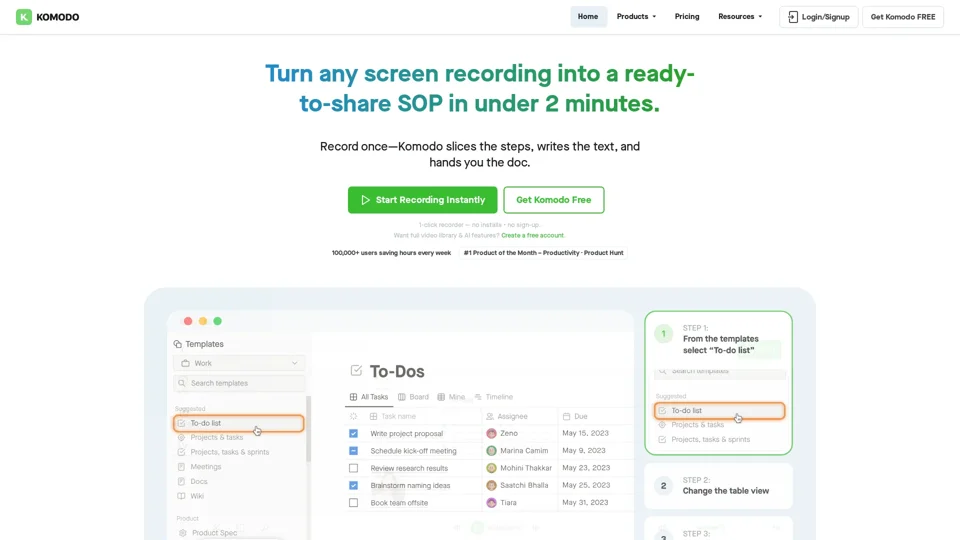Open Step 2 Change the table view
Screen dimensions: 960x540
(718, 486)
